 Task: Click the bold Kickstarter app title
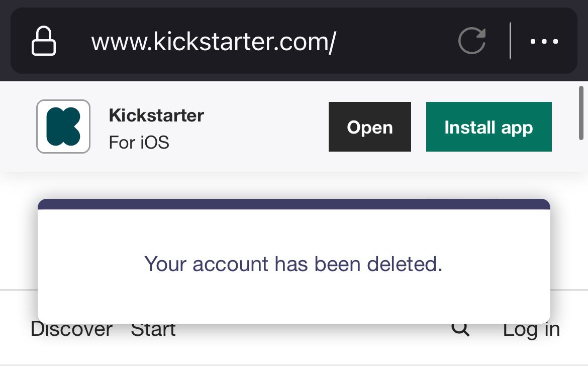[x=156, y=115]
